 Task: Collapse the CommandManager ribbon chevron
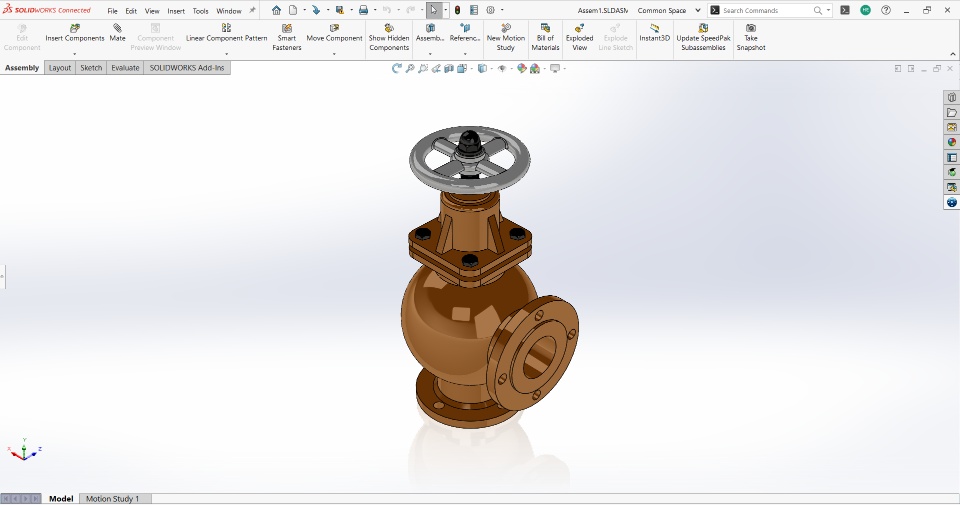[953, 54]
